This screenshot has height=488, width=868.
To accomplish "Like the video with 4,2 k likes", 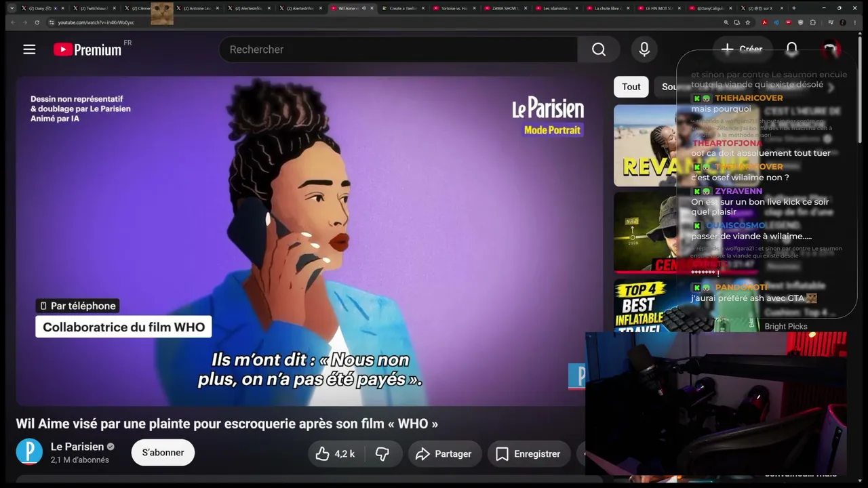I will [x=336, y=454].
